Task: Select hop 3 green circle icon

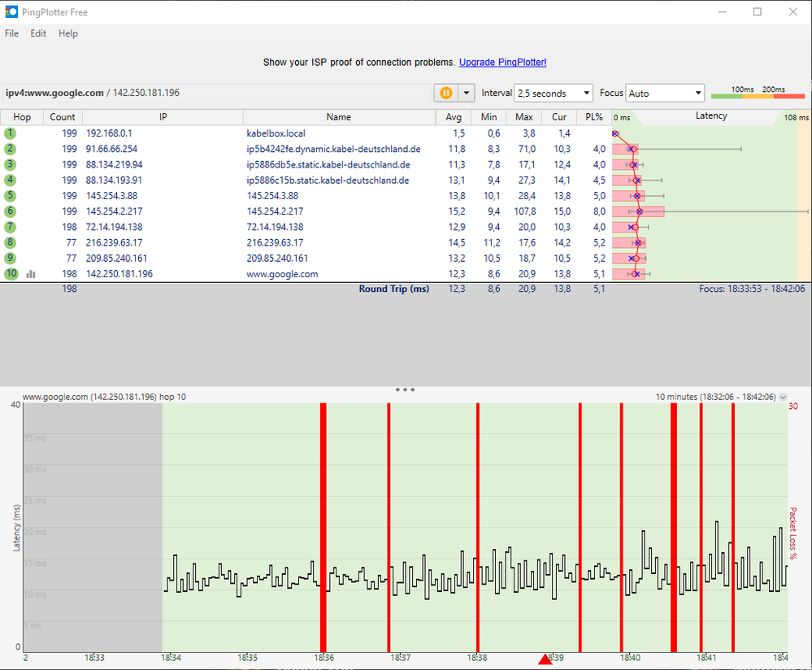Action: [10, 164]
